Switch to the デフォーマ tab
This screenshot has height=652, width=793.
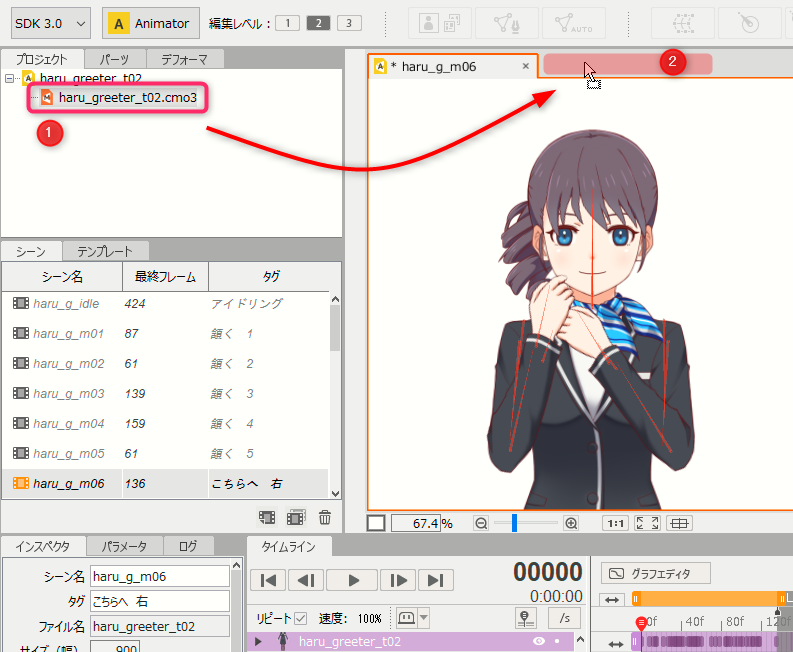pyautogui.click(x=185, y=59)
